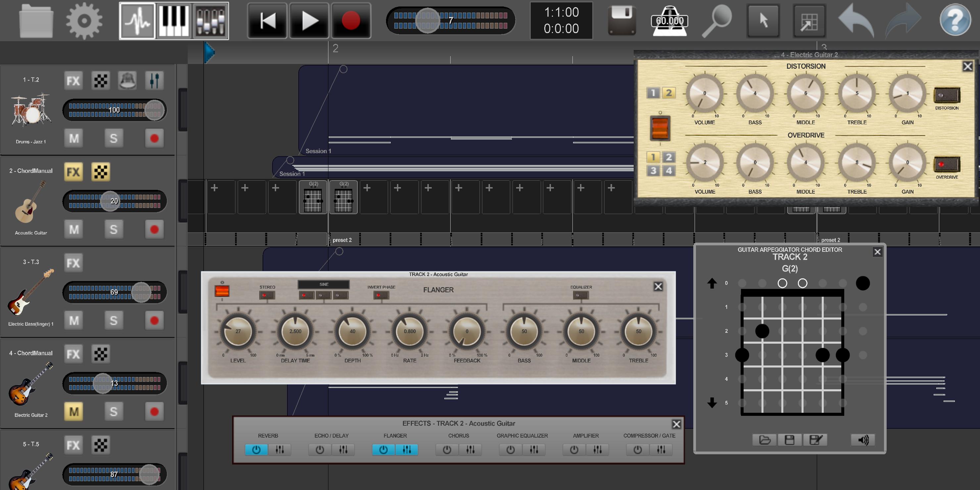Select overdrive preset 3

(653, 171)
